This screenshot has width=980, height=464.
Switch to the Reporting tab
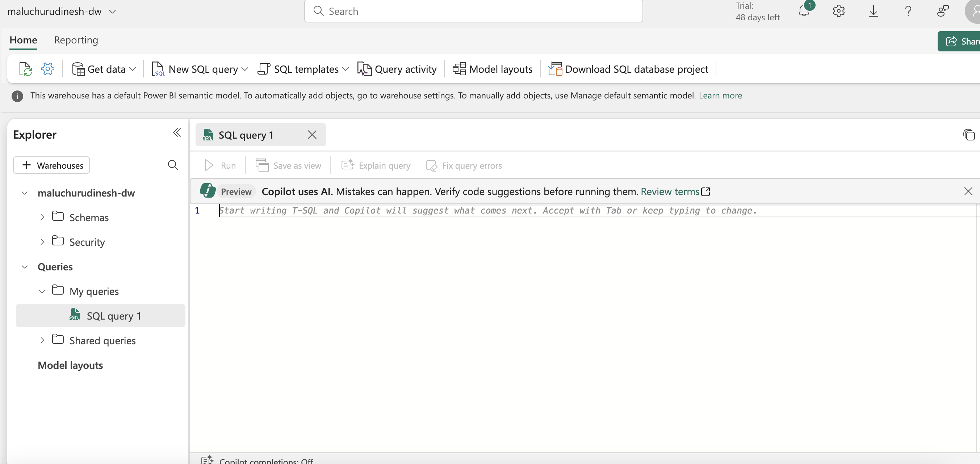click(76, 40)
